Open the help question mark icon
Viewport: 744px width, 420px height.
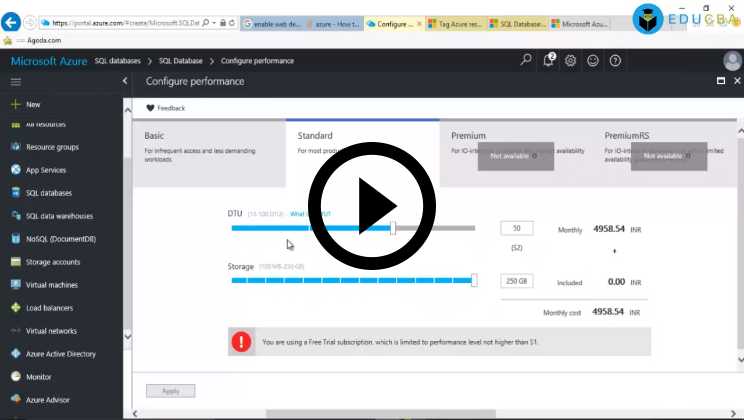[615, 61]
